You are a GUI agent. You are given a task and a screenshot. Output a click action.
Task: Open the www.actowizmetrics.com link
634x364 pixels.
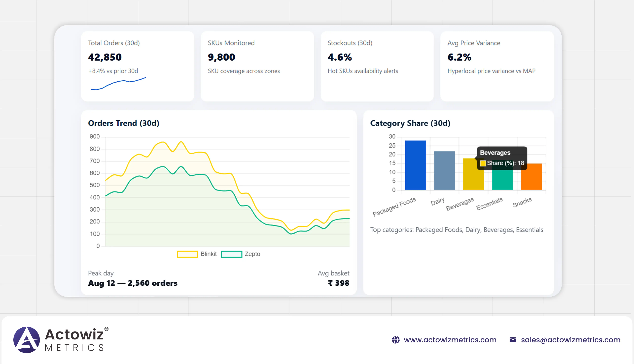coord(450,340)
